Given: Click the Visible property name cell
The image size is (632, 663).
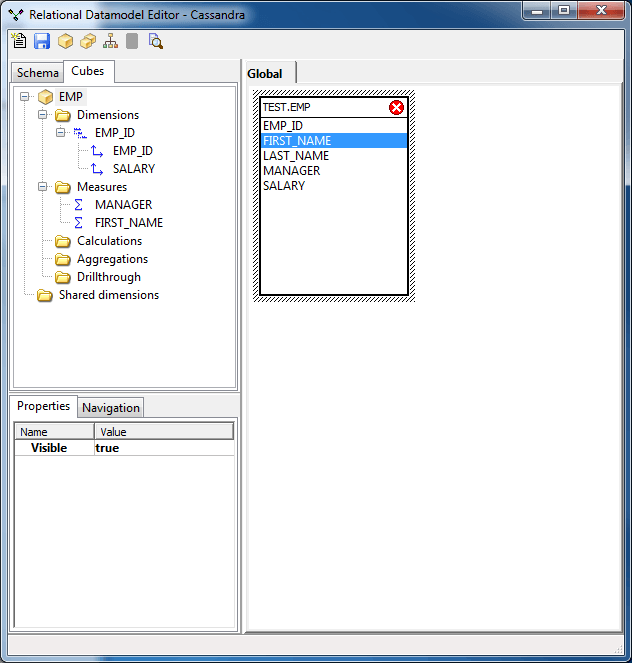Looking at the screenshot, I should [x=55, y=448].
